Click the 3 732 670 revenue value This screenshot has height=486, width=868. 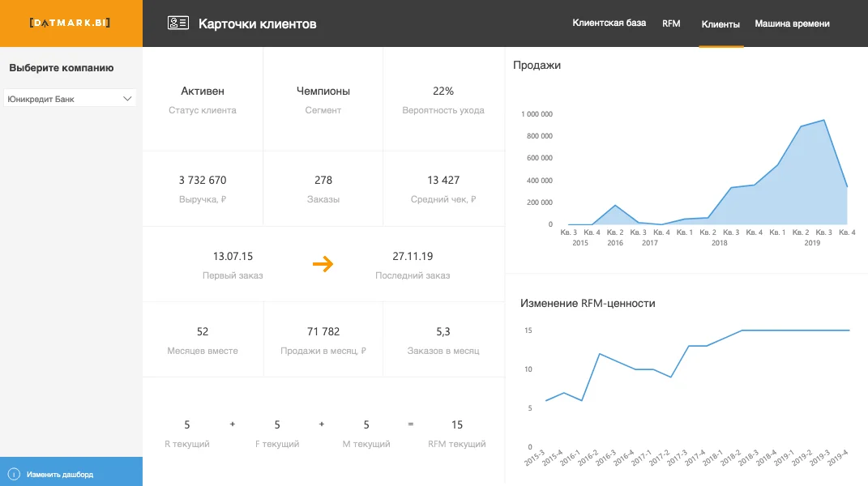[203, 180]
